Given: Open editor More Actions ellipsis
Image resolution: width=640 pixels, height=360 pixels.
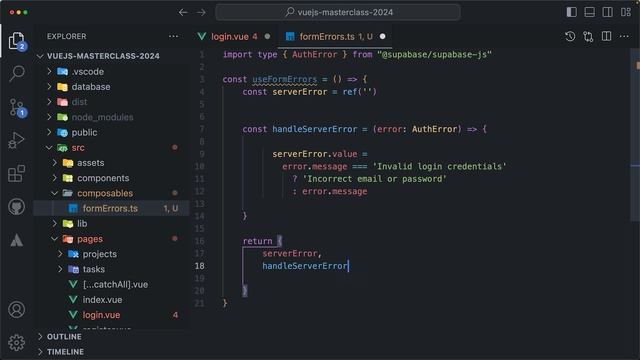Looking at the screenshot, I should point(624,36).
